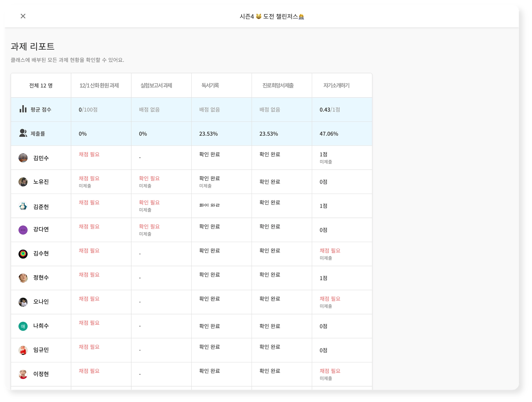Viewport: 532px width, 402px height.
Task: Open 김민수's profile avatar
Action: click(23, 158)
